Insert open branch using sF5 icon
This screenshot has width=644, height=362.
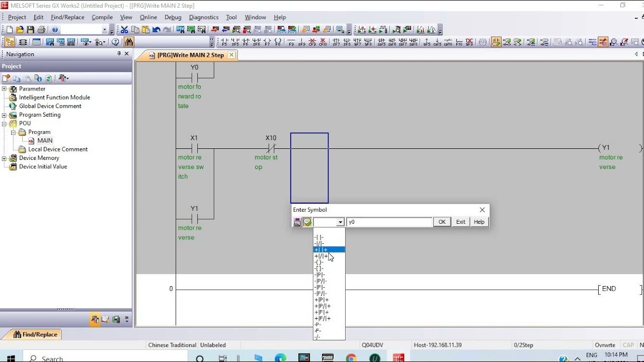[x=235, y=42]
